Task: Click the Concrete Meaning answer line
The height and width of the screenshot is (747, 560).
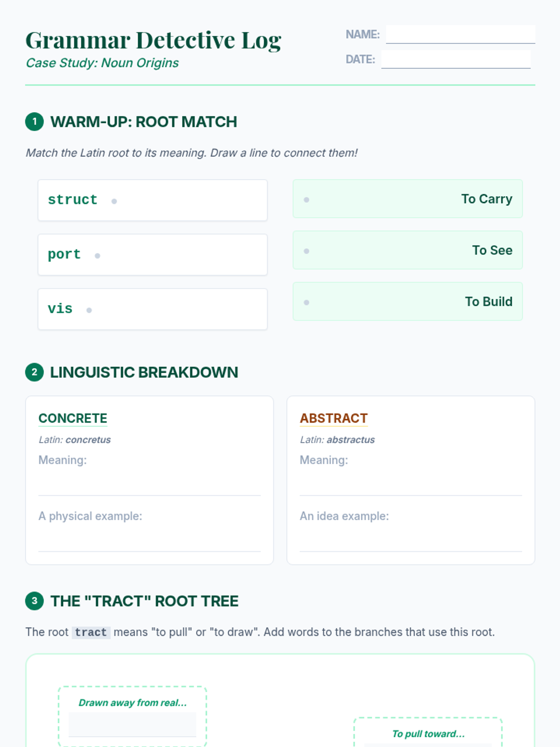Action: 149,486
